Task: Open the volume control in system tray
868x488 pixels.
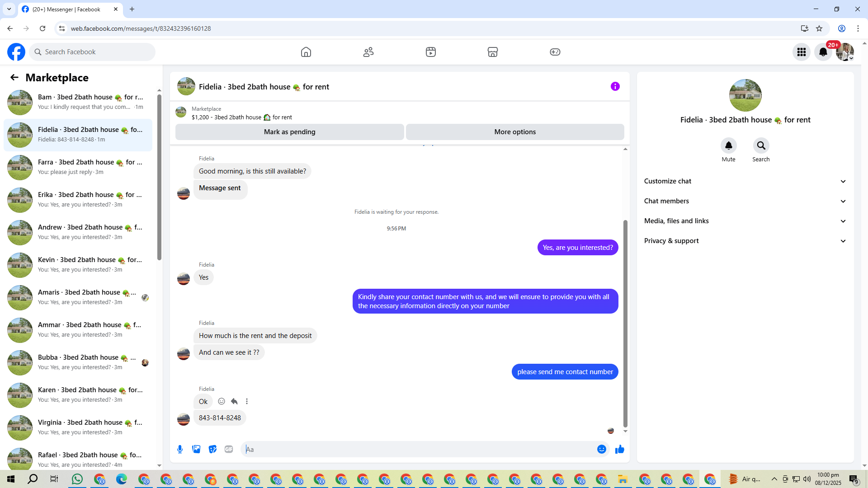Action: 807,479
